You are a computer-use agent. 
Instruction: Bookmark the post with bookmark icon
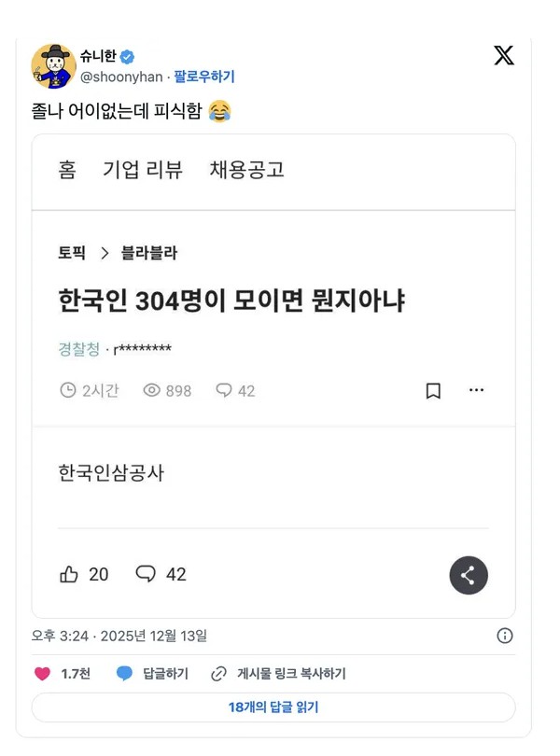[x=433, y=391]
